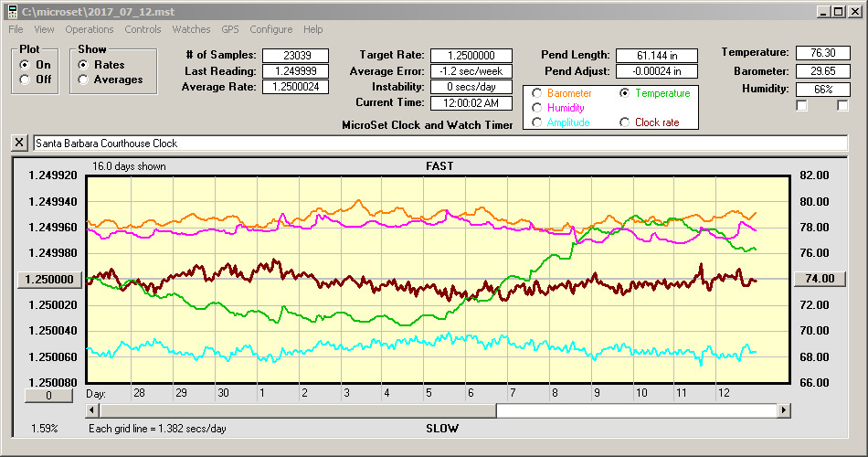
Task: Open the View menu
Action: (44, 29)
